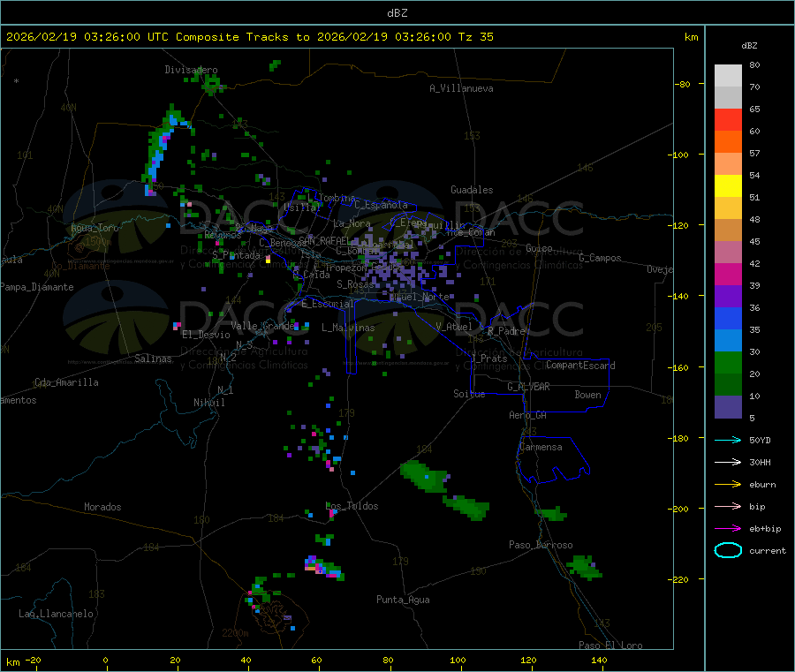The image size is (795, 672).
Task: Click the 'A_Villanueva' map label
Action: point(461,88)
